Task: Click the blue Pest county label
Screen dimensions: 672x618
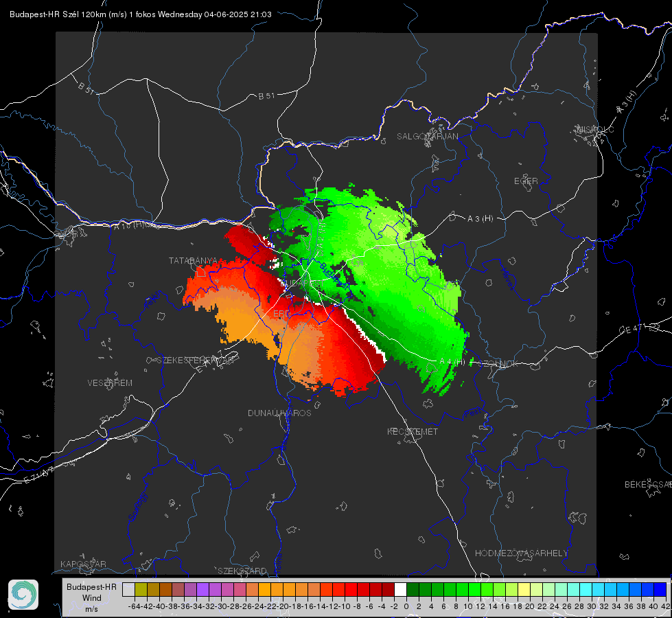Action: click(472, 414)
